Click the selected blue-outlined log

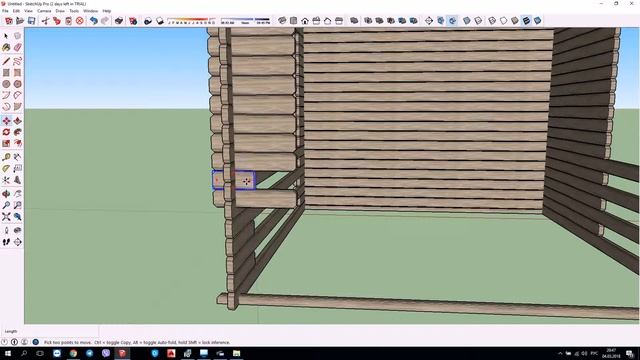pyautogui.click(x=234, y=180)
